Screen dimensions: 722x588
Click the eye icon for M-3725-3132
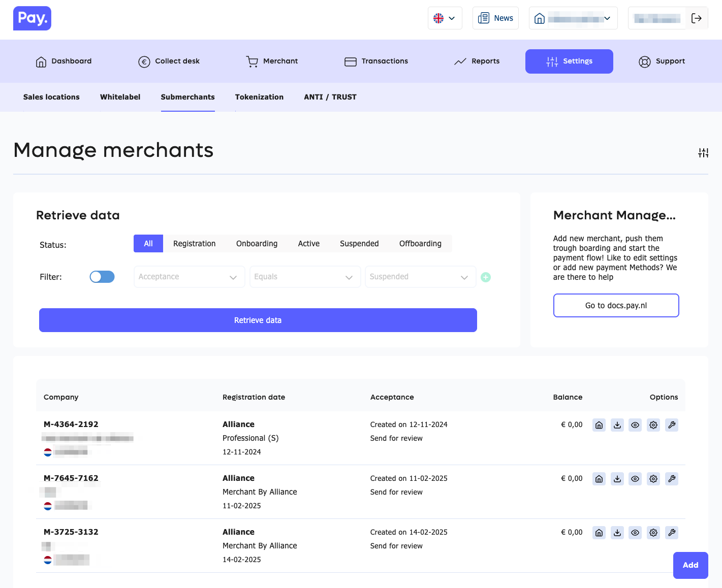(x=635, y=533)
